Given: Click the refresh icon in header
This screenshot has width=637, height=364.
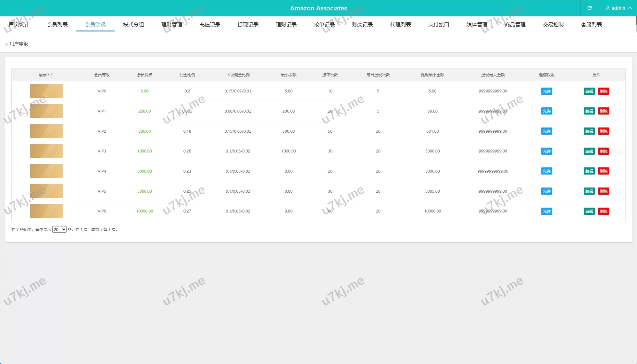Looking at the screenshot, I should point(589,8).
